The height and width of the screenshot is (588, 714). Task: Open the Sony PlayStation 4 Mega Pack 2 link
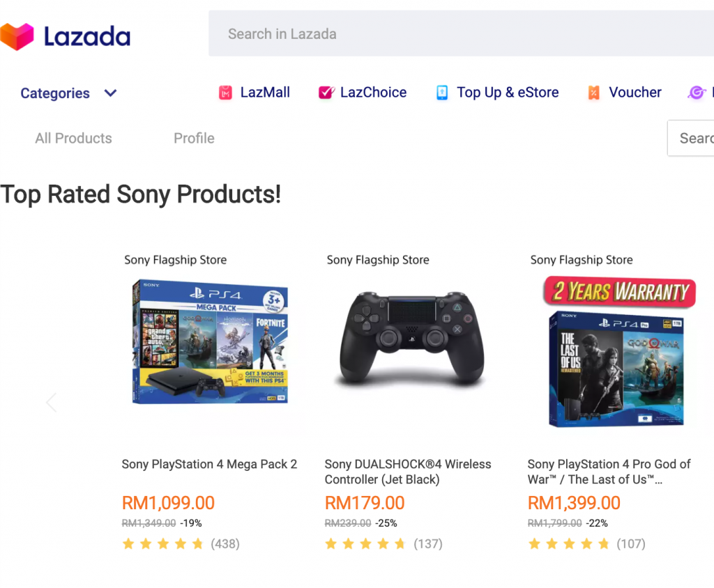coord(209,464)
